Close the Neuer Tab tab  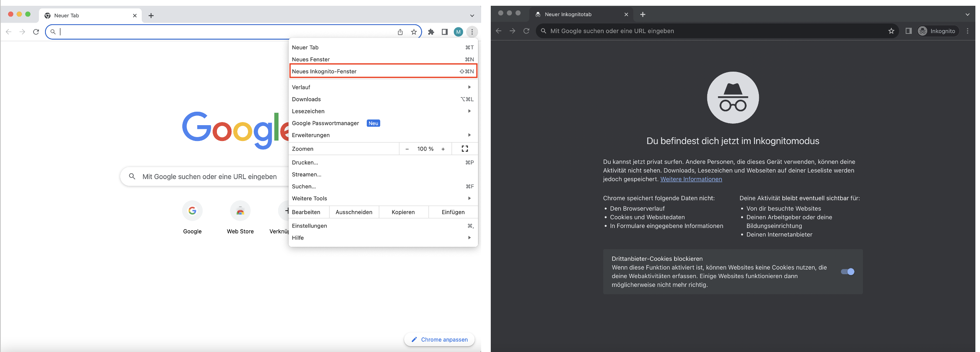click(135, 16)
